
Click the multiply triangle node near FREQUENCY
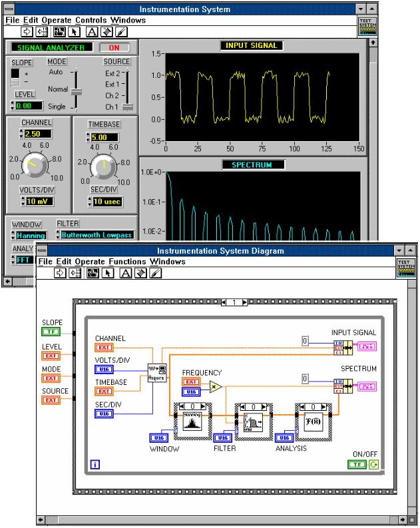216,387
